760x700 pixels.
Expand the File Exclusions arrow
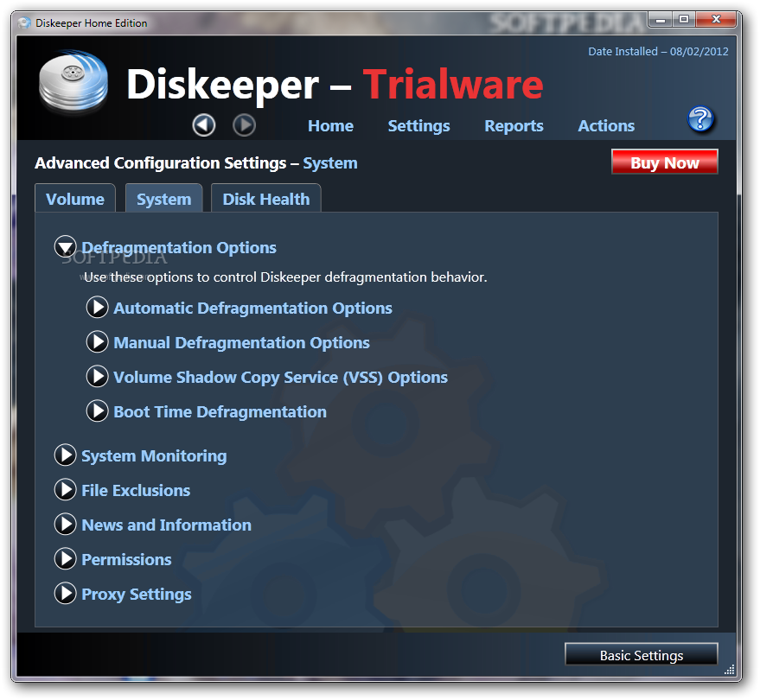[x=65, y=490]
